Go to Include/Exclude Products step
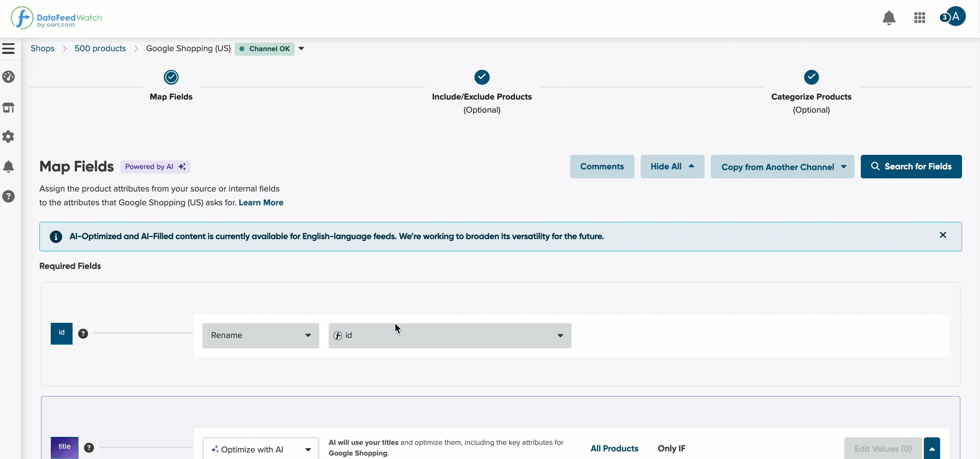The width and height of the screenshot is (980, 459). [x=482, y=92]
